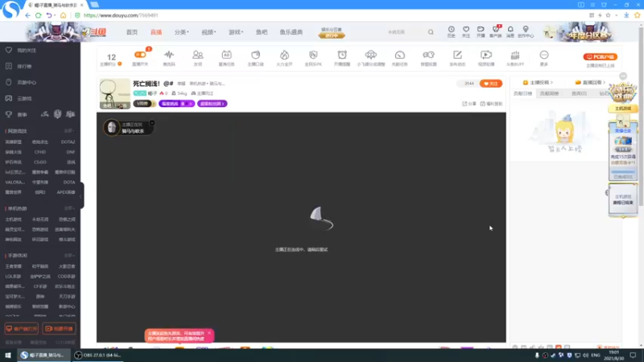The width and height of the screenshot is (644, 362).
Task: Reload the page with the refresh icon
Action: point(38,15)
